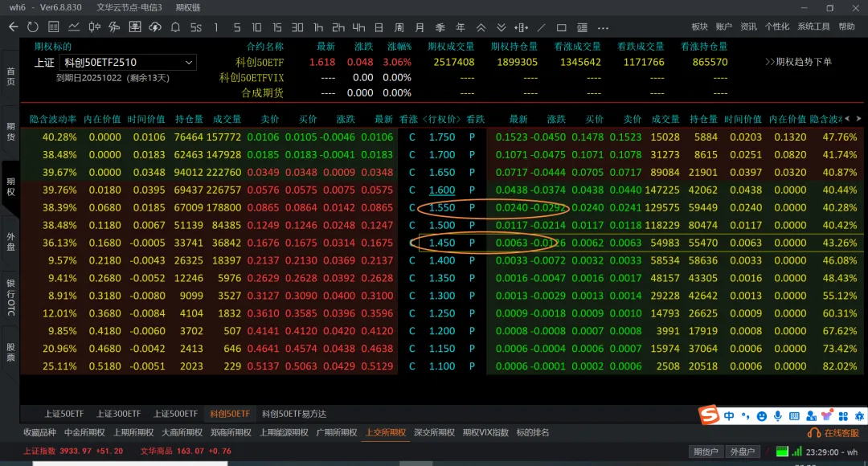
Task: Click the refresh icon in toolbar
Action: 33,27
